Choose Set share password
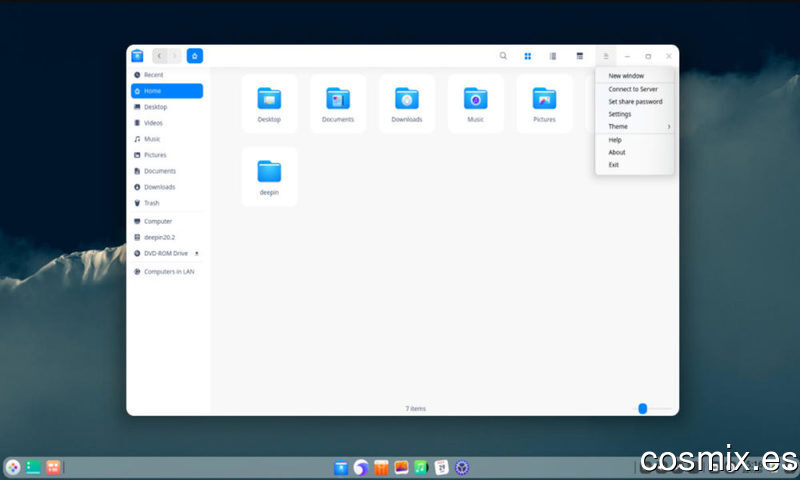Screen dimensions: 800x480 pos(635,102)
